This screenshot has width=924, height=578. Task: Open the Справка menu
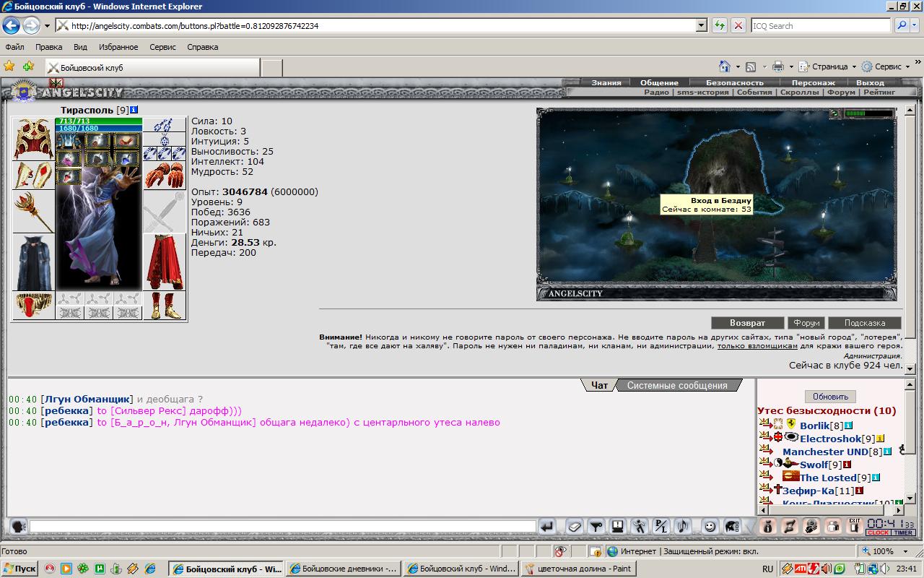click(x=202, y=47)
